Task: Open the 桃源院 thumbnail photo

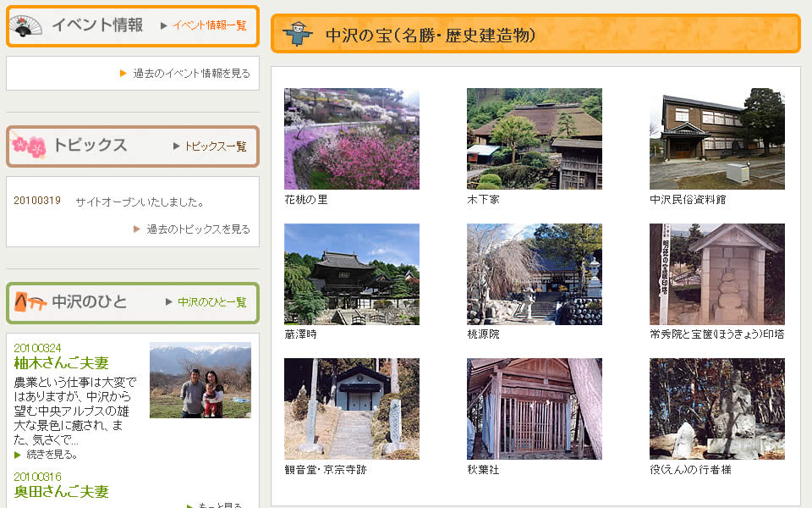Action: pyautogui.click(x=535, y=274)
